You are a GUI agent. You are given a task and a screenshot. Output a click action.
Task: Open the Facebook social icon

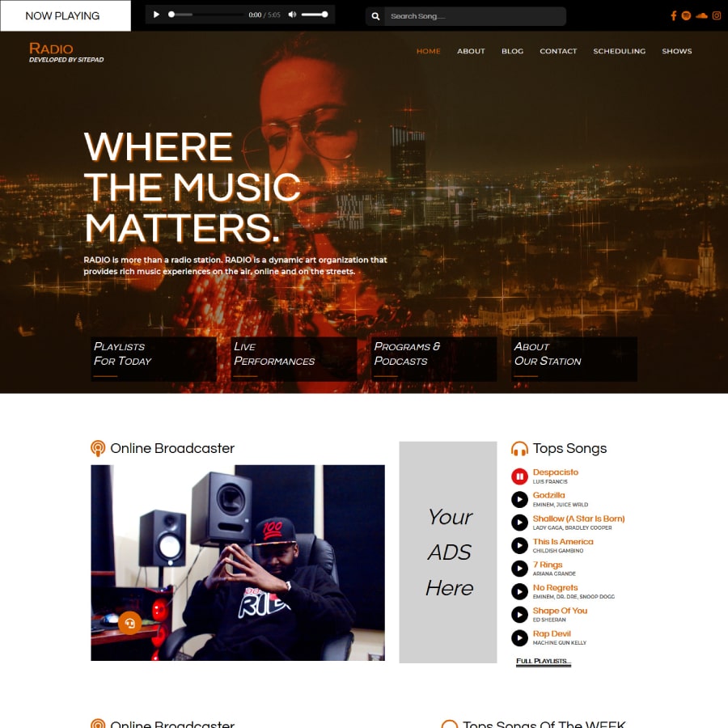(673, 16)
